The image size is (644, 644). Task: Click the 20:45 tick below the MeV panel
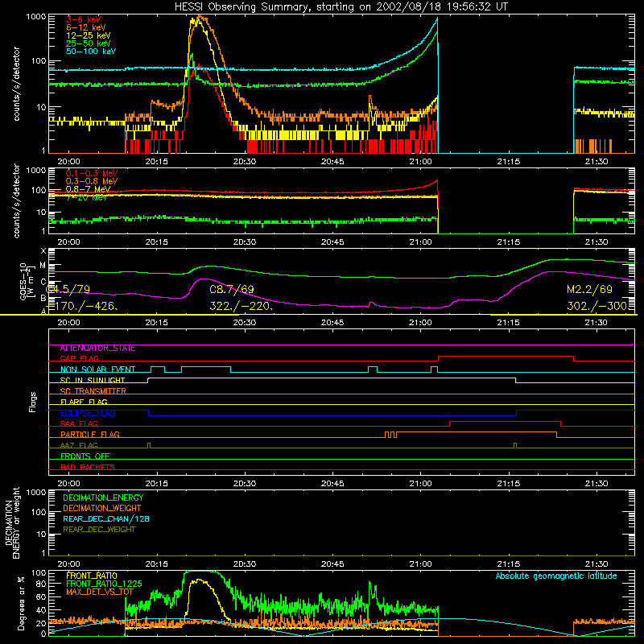332,242
